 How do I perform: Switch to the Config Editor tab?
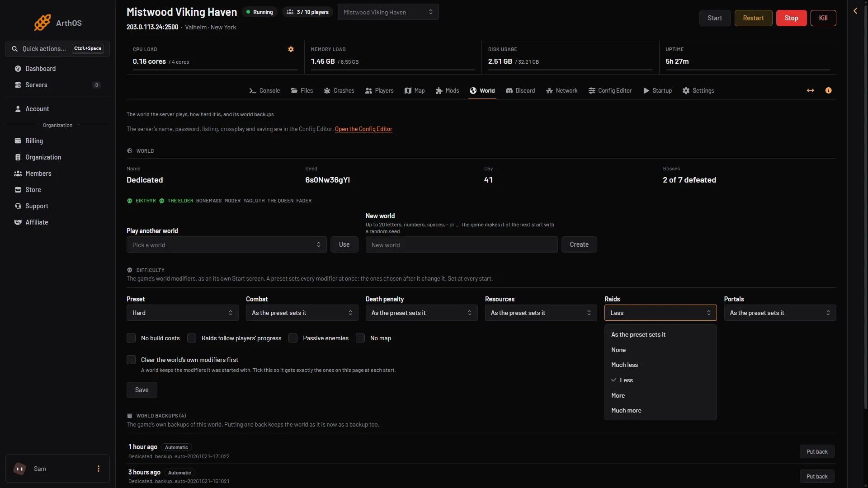[x=610, y=90]
